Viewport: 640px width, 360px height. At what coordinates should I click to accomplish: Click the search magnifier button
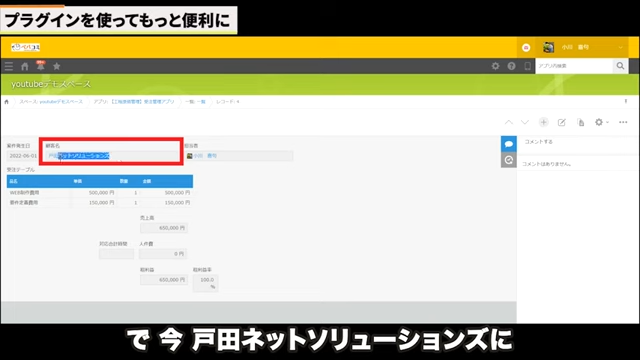coord(620,66)
